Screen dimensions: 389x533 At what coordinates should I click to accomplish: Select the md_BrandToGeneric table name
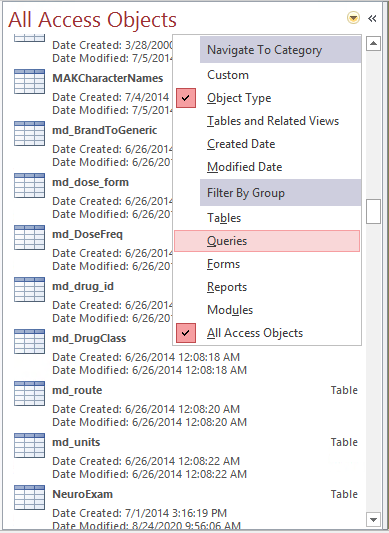point(105,130)
